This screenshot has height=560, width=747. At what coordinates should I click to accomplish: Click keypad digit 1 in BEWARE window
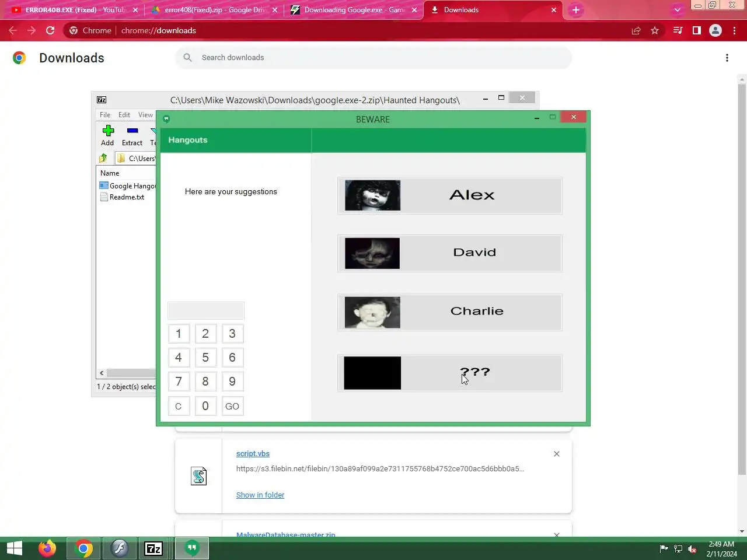tap(179, 334)
